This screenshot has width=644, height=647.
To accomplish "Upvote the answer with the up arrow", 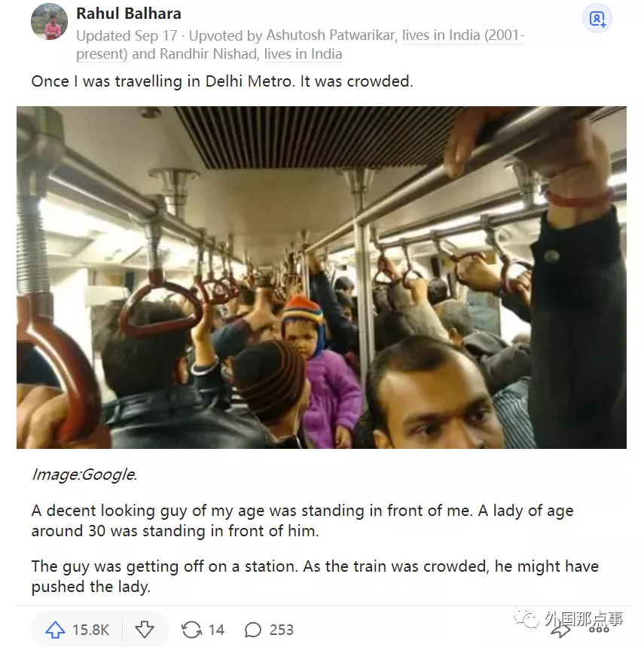I will (55, 630).
